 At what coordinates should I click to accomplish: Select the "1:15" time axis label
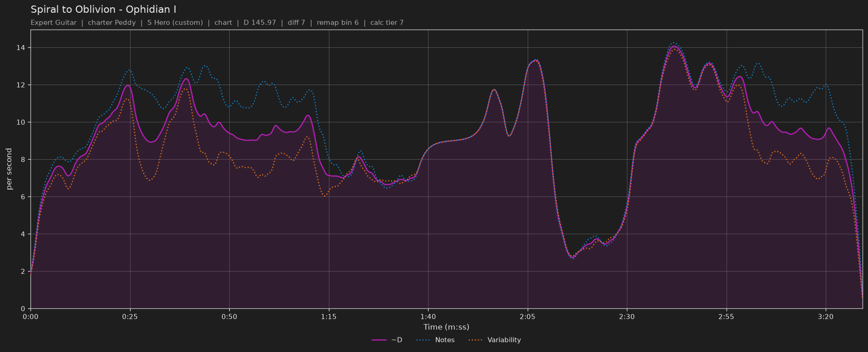pos(328,317)
